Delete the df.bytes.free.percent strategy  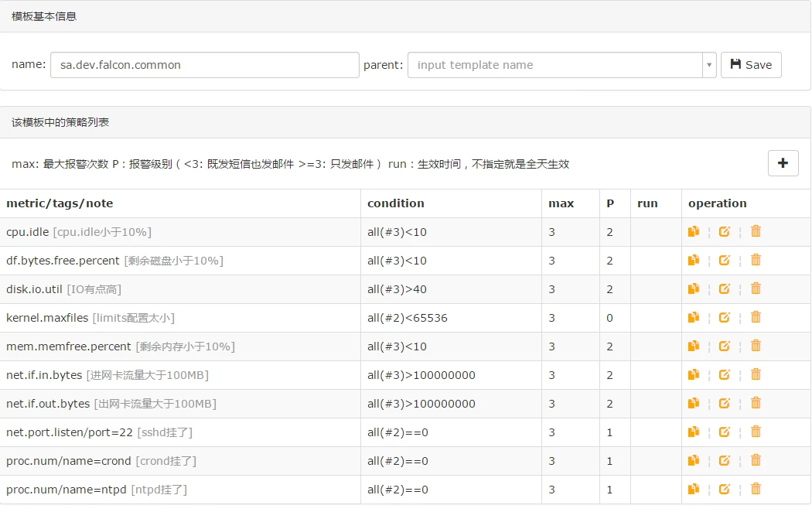pos(756,259)
